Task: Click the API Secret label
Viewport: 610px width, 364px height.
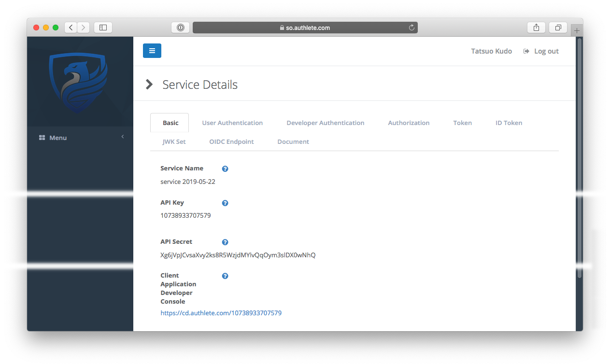Action: pyautogui.click(x=176, y=241)
